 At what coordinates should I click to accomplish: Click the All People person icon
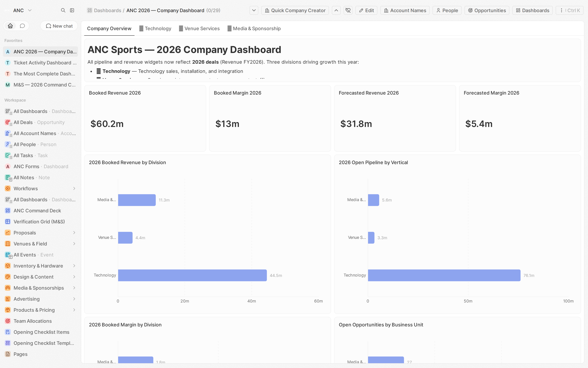coord(8,144)
